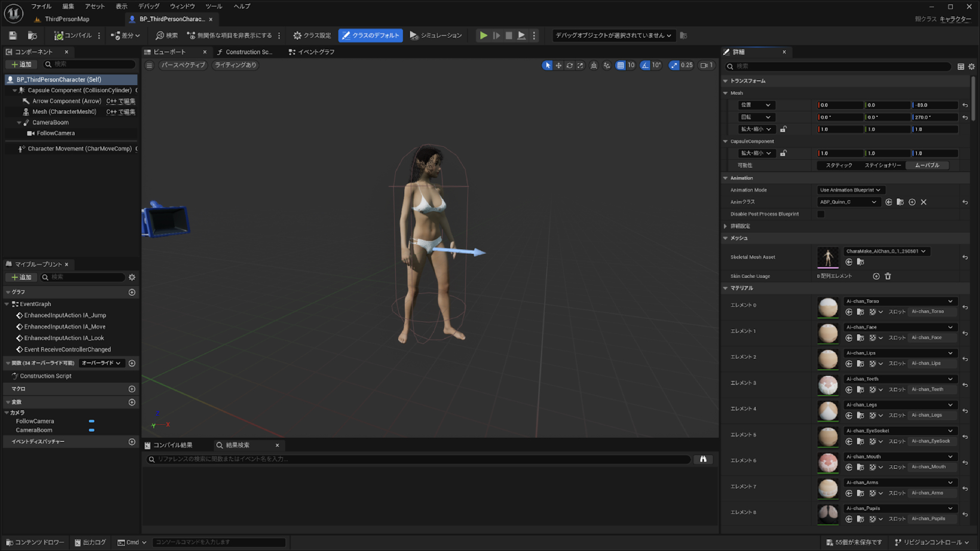Image resolution: width=980 pixels, height=551 pixels.
Task: Toggle Mesh scale lock icon
Action: [783, 129]
